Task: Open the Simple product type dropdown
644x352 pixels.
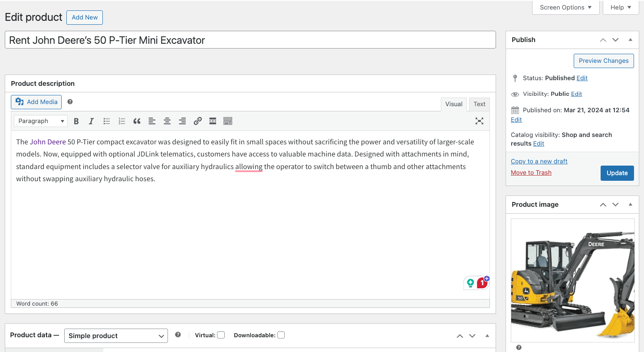Action: tap(116, 336)
